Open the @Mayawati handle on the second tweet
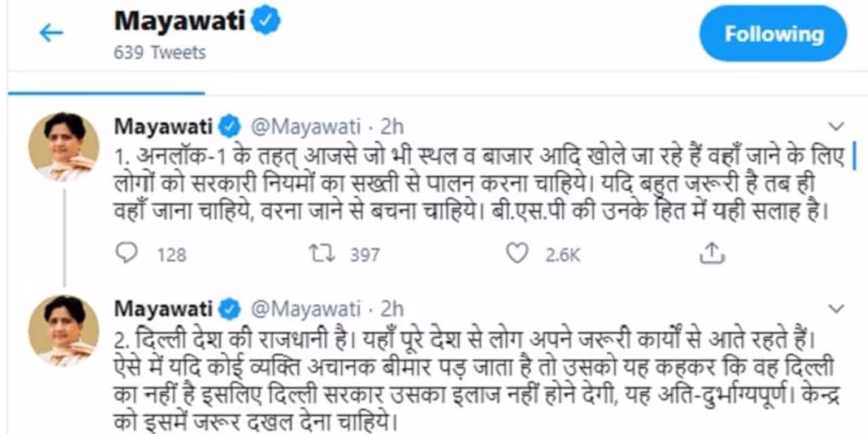The width and height of the screenshot is (868, 434). [306, 309]
